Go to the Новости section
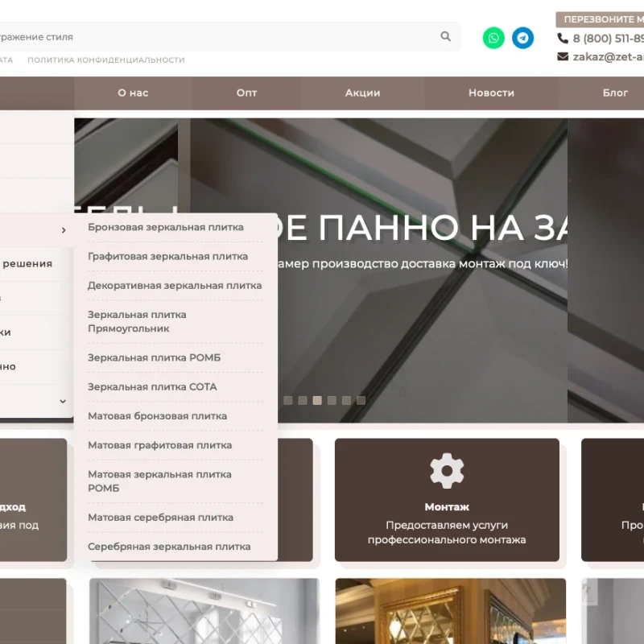Image resolution: width=644 pixels, height=644 pixels. [x=491, y=93]
